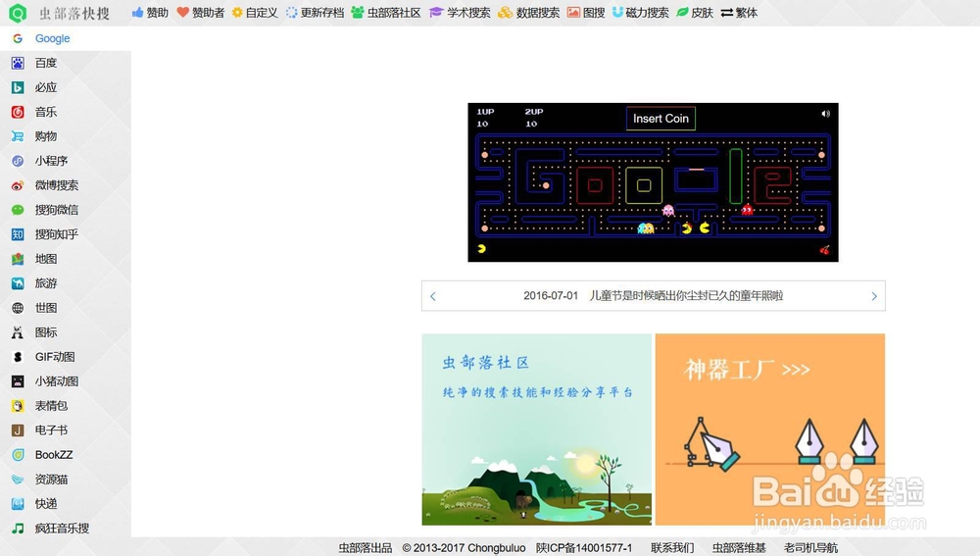Open 虫部落社区 in top bar
This screenshot has width=980, height=556.
385,13
